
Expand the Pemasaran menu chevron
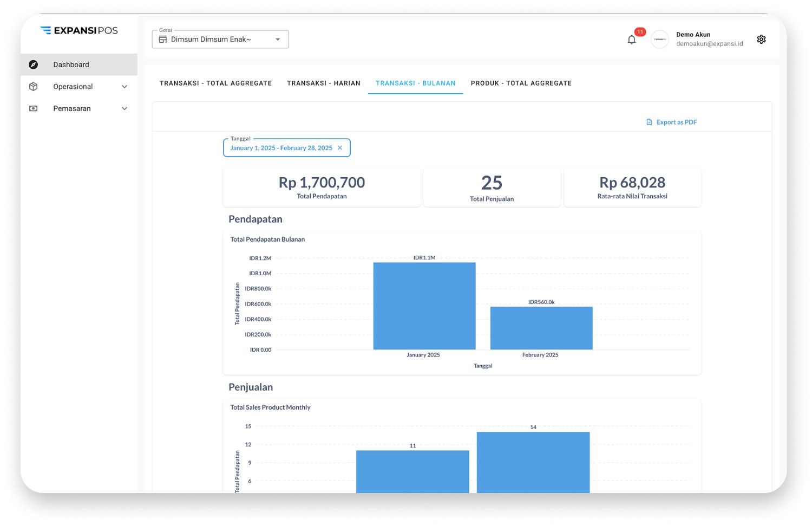point(125,108)
